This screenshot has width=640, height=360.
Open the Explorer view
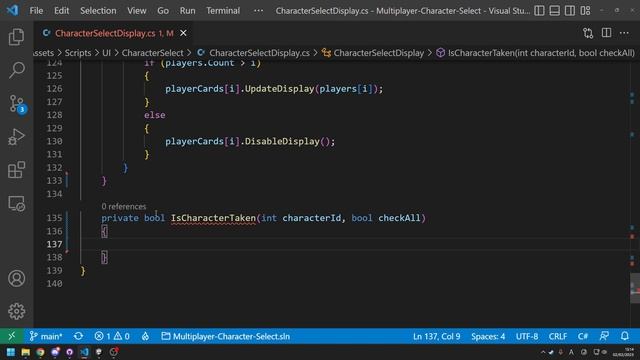point(16,37)
